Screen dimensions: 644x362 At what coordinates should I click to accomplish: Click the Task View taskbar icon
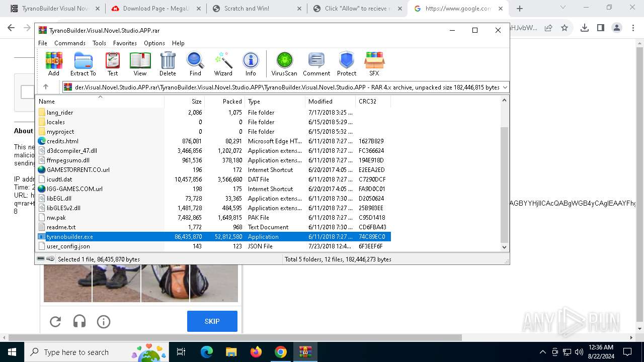tap(181, 352)
